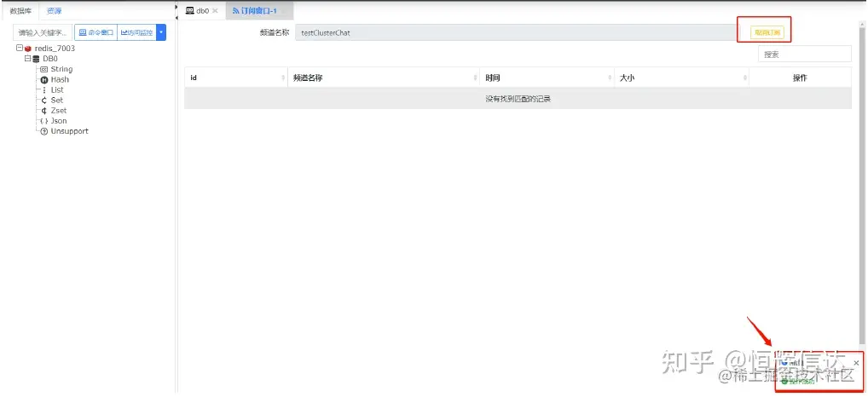The image size is (868, 397).
Task: Select the String type icon in tree
Action: 43,69
